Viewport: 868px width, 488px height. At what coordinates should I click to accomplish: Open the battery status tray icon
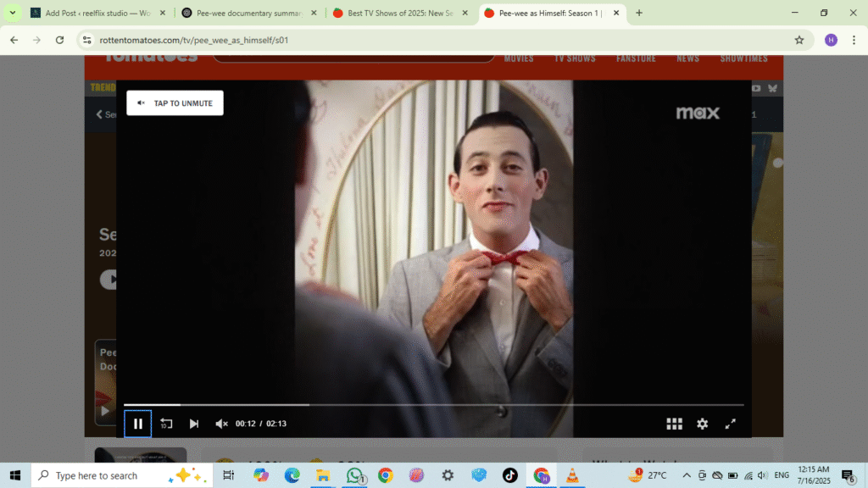point(733,475)
